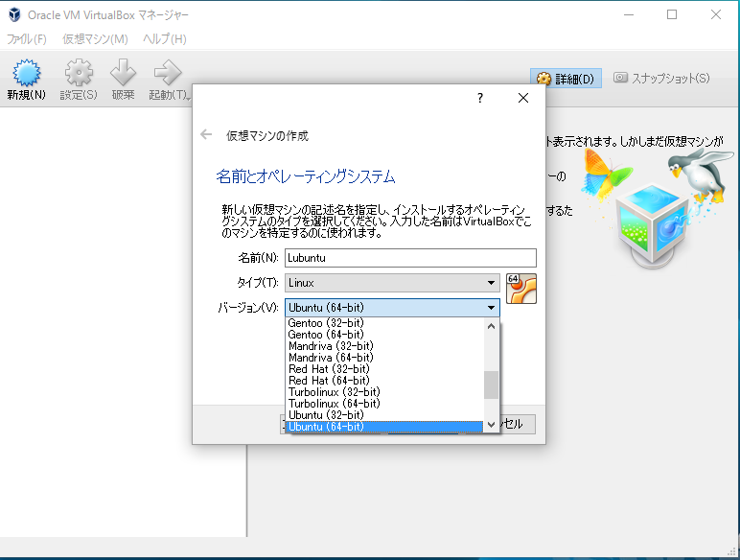740x560 pixels.
Task: Click the VirtualBox logo in the title bar
Action: point(14,14)
